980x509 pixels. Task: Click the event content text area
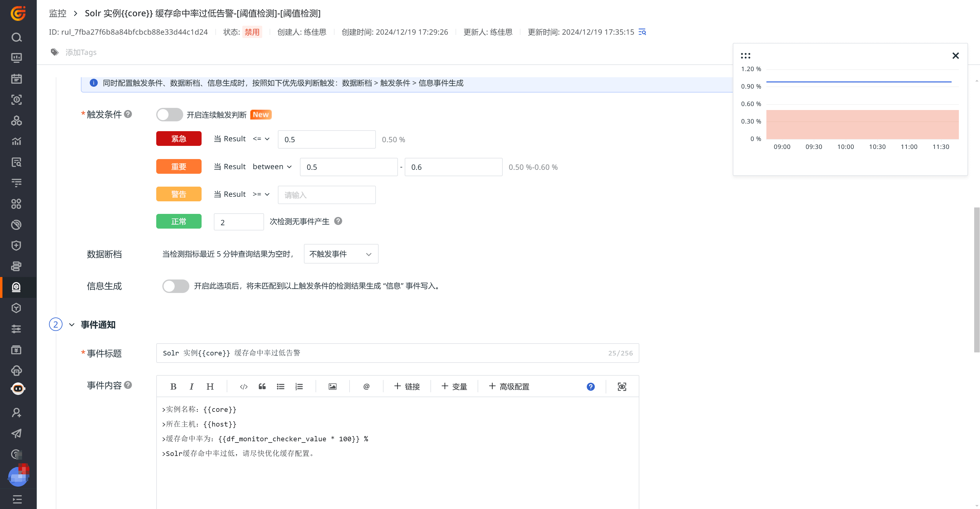coord(398,453)
